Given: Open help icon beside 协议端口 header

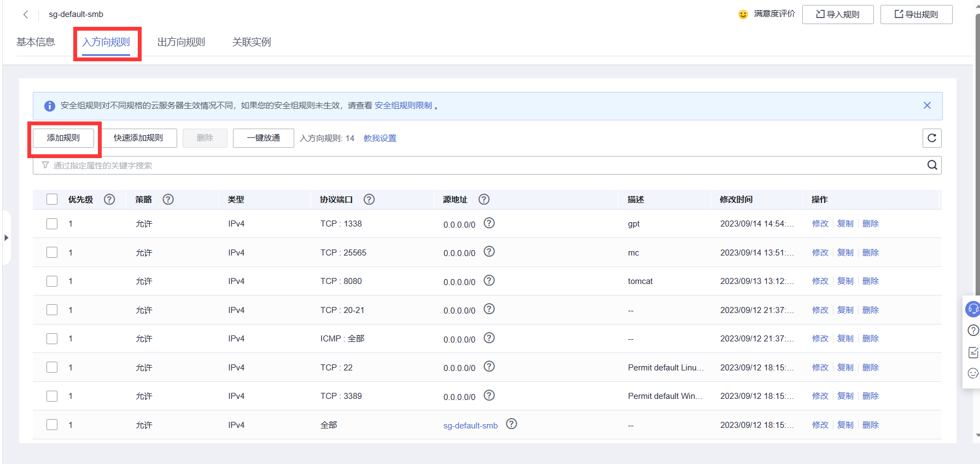Looking at the screenshot, I should (369, 199).
